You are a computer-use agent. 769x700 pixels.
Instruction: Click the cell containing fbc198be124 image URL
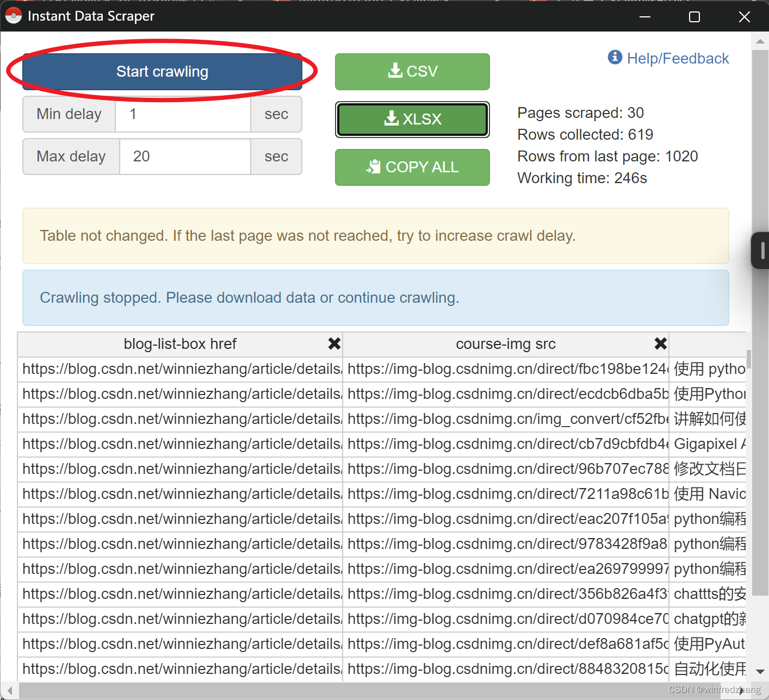[506, 370]
